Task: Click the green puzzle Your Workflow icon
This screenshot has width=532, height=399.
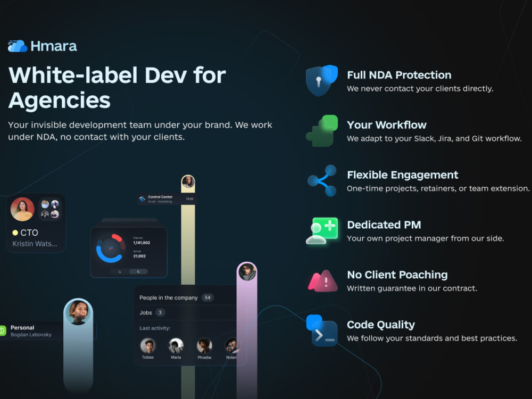Action: click(x=322, y=131)
